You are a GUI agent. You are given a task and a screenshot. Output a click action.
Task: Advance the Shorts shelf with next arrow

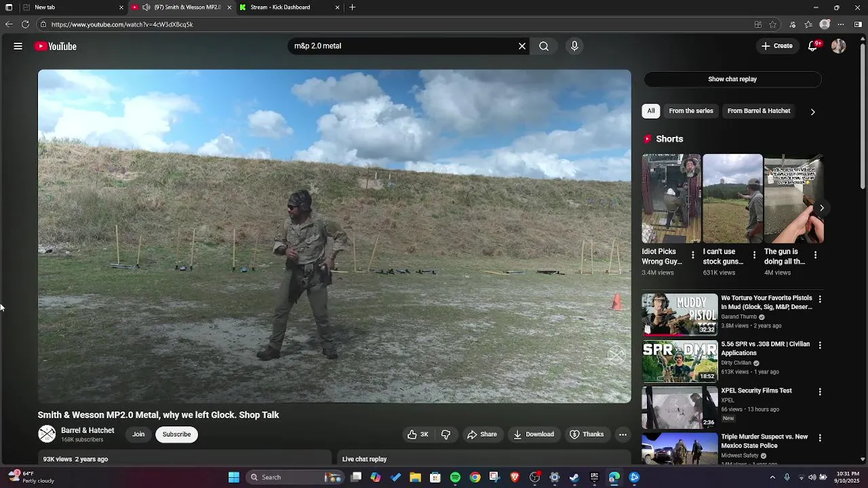point(821,208)
